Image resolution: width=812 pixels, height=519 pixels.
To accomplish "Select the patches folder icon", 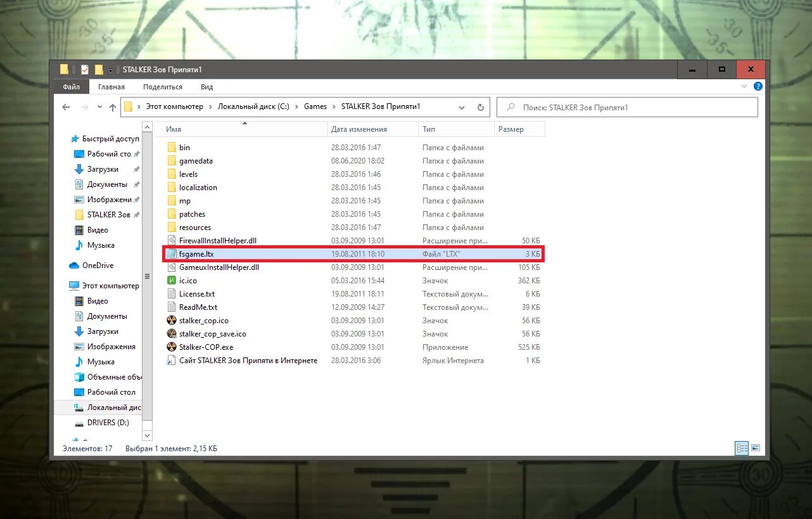I will point(171,214).
